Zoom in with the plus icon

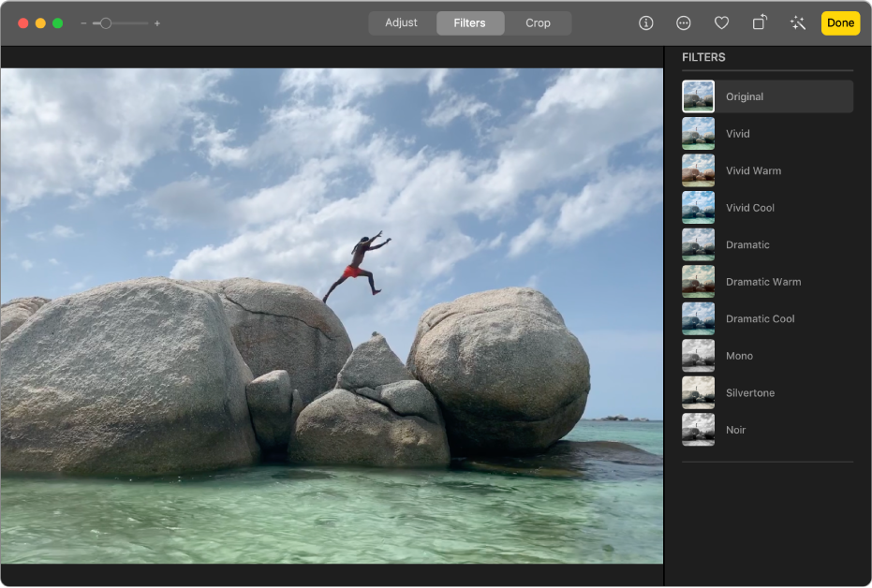(157, 22)
